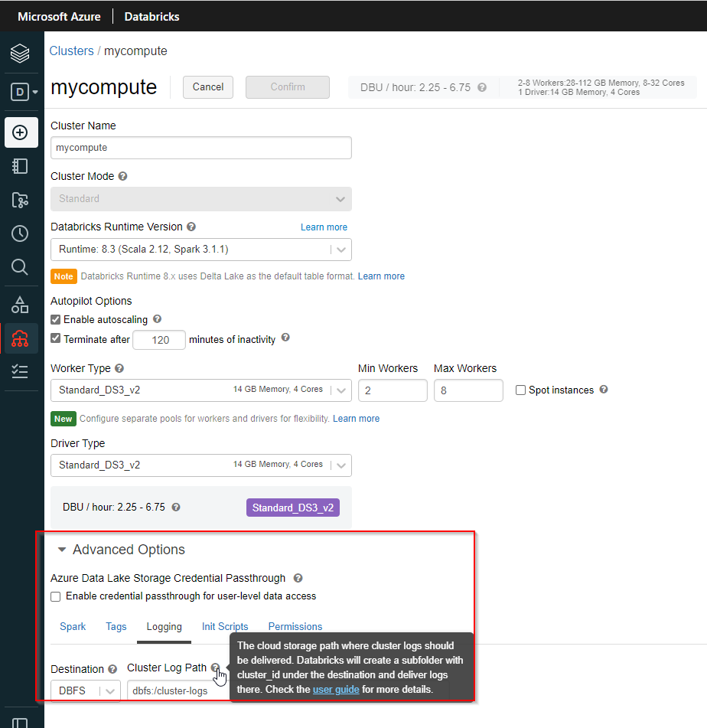Image resolution: width=707 pixels, height=728 pixels.
Task: Click Learn more about separate pools
Action: (356, 418)
